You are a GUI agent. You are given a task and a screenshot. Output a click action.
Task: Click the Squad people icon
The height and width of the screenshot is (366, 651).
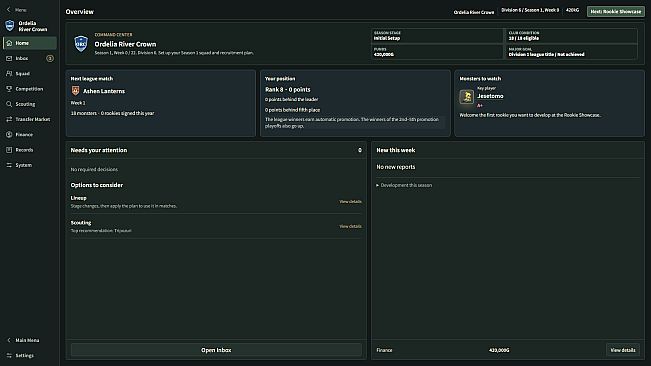click(x=9, y=73)
